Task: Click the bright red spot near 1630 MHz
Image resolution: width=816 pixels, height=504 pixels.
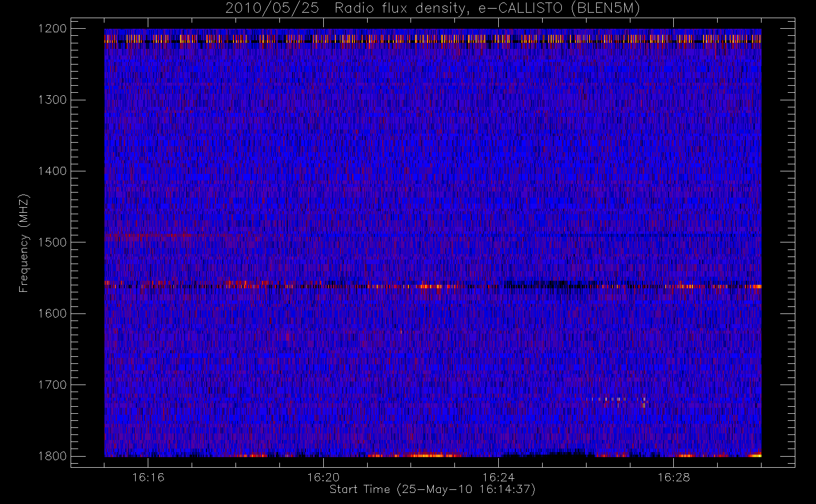Action: [287, 336]
